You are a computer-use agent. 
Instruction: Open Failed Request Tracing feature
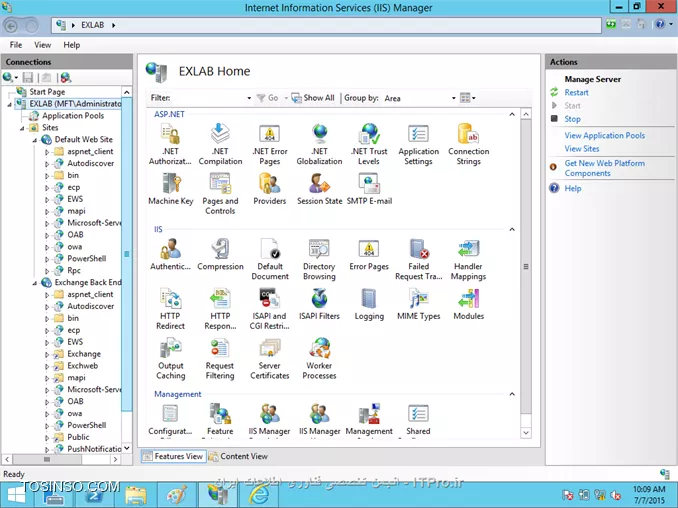[x=419, y=259]
